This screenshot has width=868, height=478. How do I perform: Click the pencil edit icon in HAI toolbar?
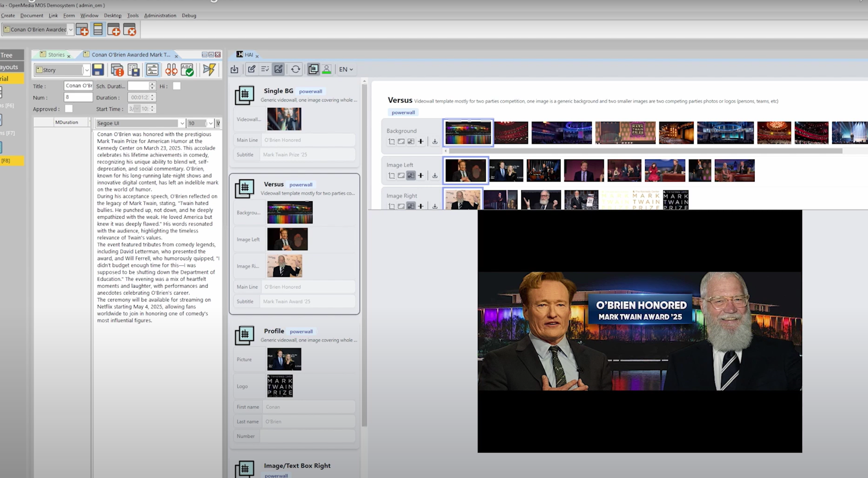pos(252,69)
